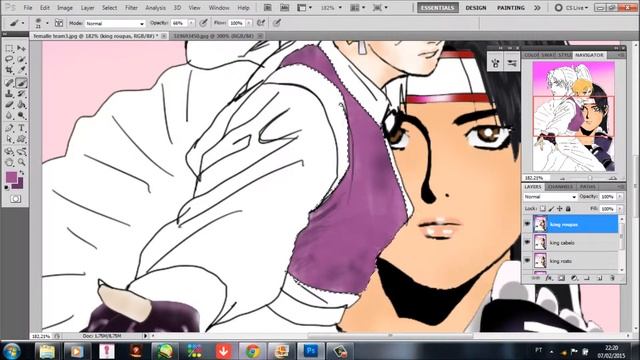Hide the king roupas layer
This screenshot has width=640, height=360.
pos(527,224)
